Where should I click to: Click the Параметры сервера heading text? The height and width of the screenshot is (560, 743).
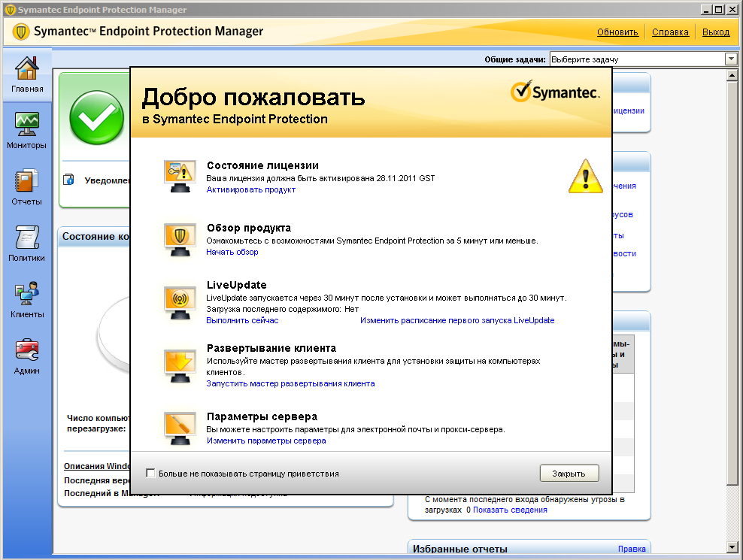coord(262,416)
